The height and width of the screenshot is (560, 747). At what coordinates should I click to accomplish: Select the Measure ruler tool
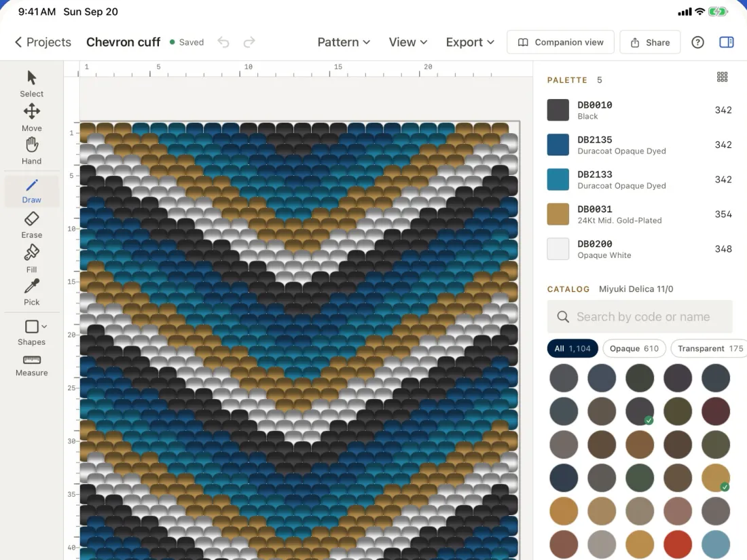pos(31,366)
